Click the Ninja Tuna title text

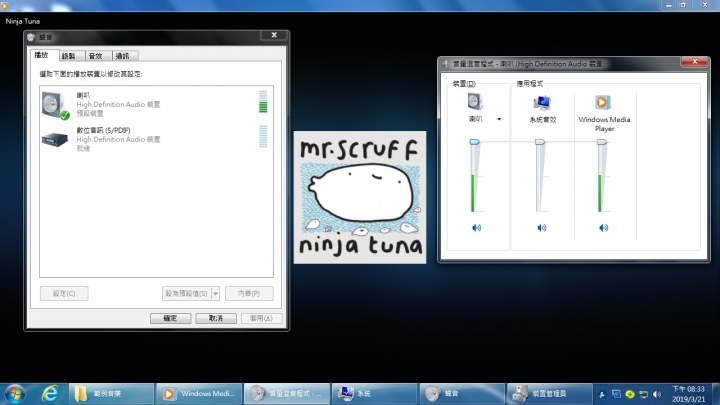click(x=22, y=21)
